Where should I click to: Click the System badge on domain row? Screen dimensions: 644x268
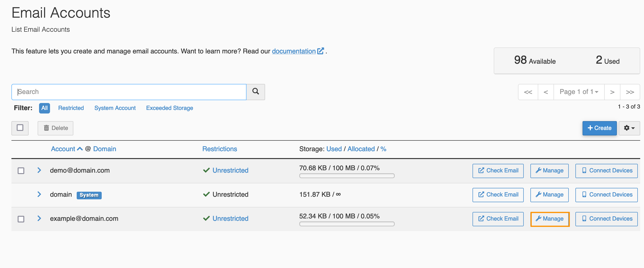point(89,195)
